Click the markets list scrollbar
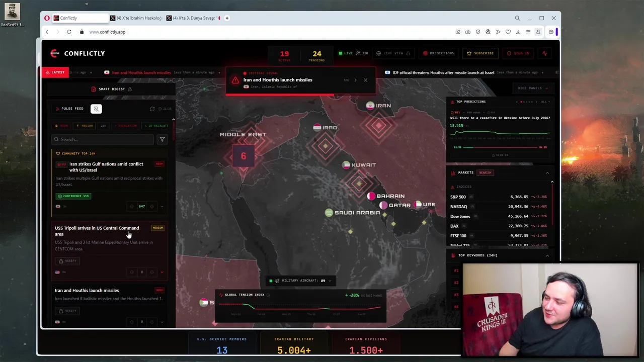Viewport: 644px width, 362px height. pos(552,204)
